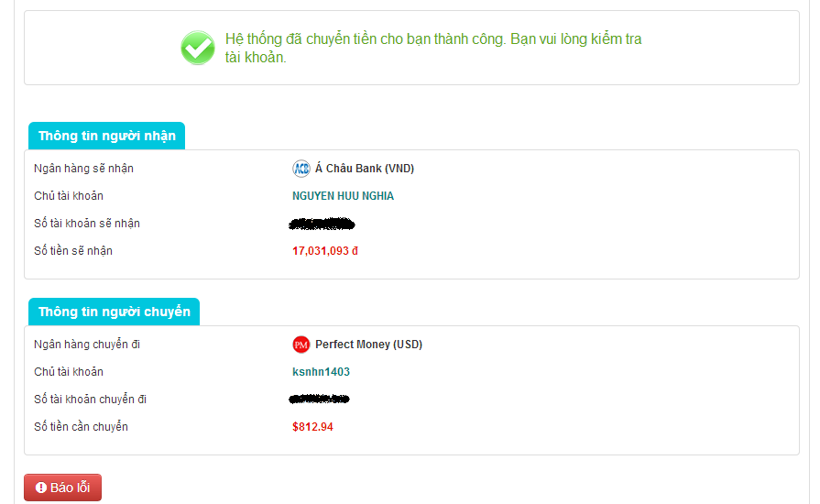Click the red Perfect Money PM icon

click(x=301, y=345)
